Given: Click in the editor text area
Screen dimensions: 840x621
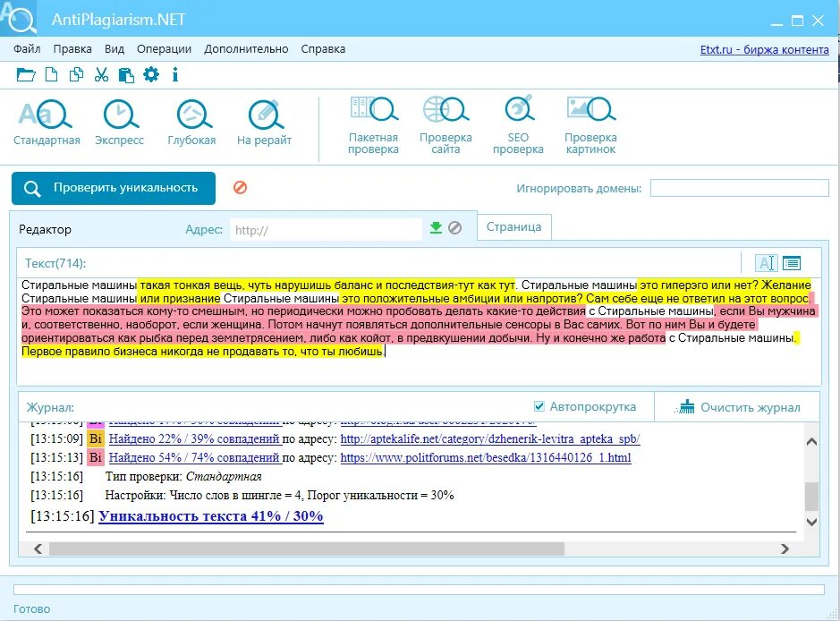Looking at the screenshot, I should [x=419, y=331].
